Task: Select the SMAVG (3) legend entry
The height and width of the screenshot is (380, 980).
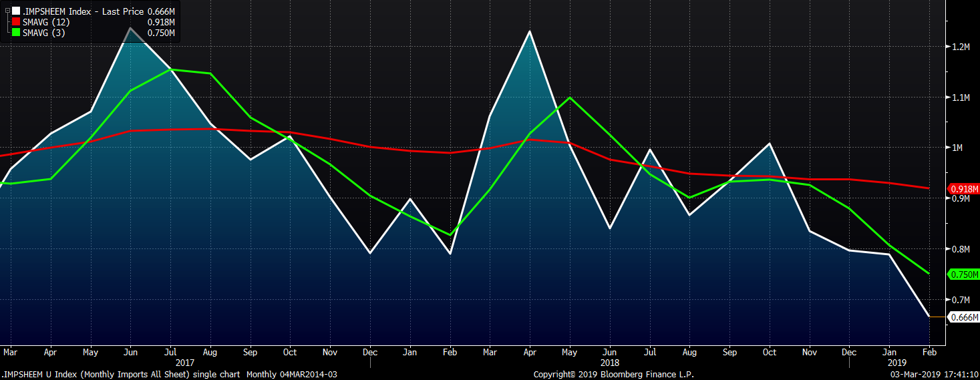Action: coord(45,33)
